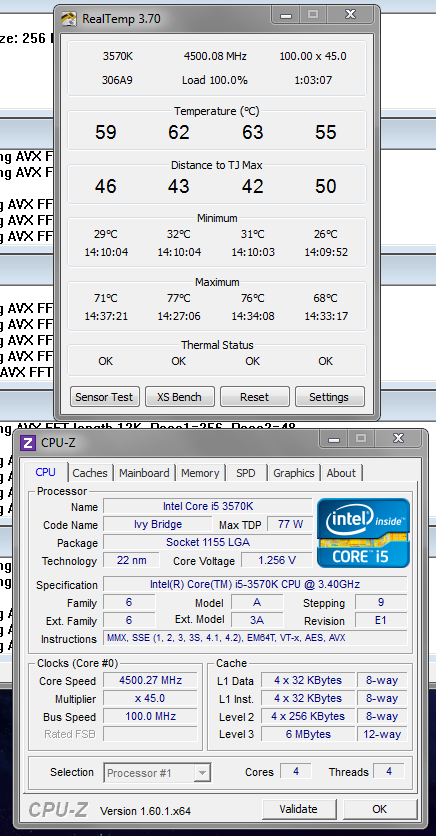Switch to the Caches tab
Image resolution: width=436 pixels, height=836 pixels.
90,473
